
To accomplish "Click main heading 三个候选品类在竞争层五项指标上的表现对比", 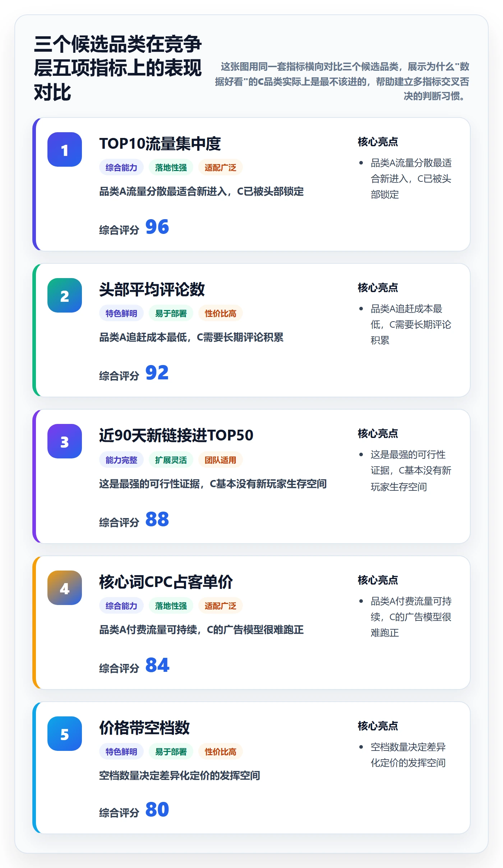I will click(118, 68).
